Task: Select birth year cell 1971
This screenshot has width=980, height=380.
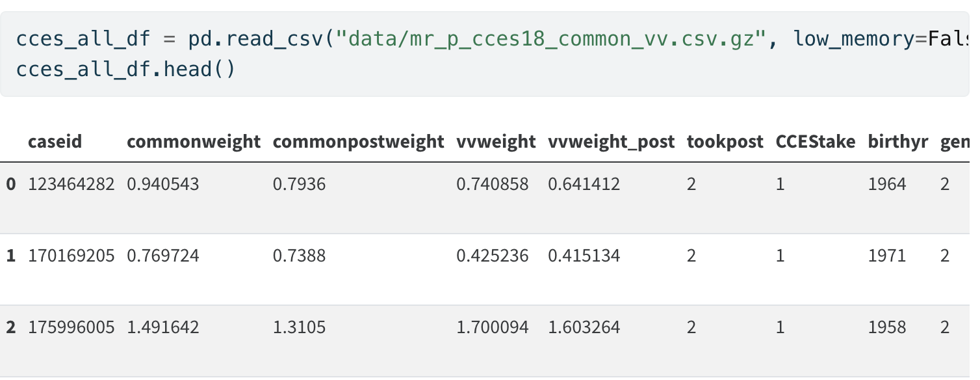Action: [x=886, y=256]
